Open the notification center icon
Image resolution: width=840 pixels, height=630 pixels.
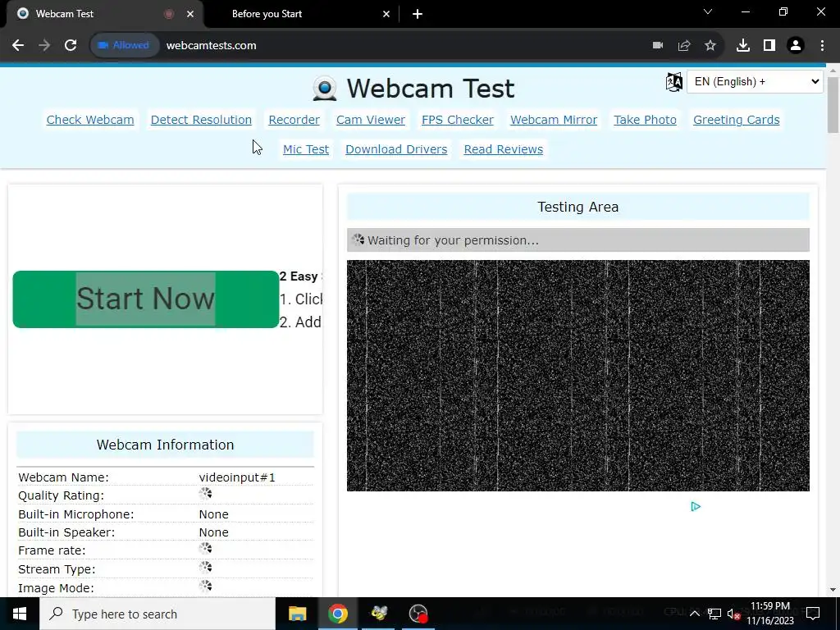813,613
